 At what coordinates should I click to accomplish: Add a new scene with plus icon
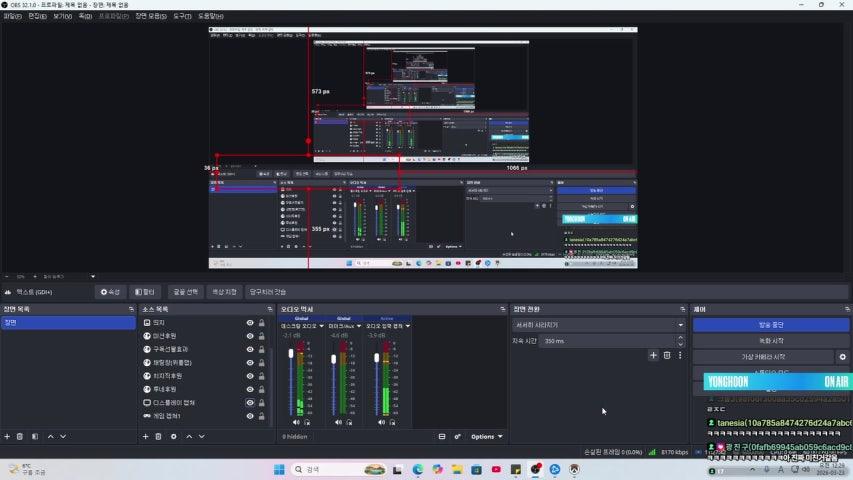7,436
